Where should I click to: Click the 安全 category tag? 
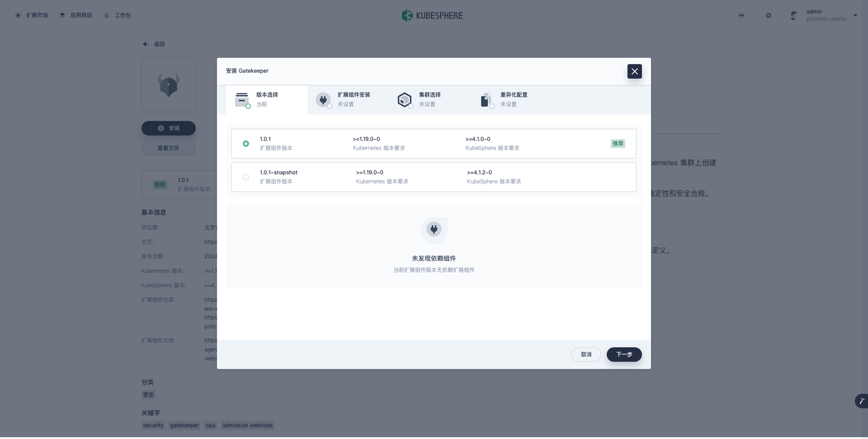pyautogui.click(x=148, y=395)
